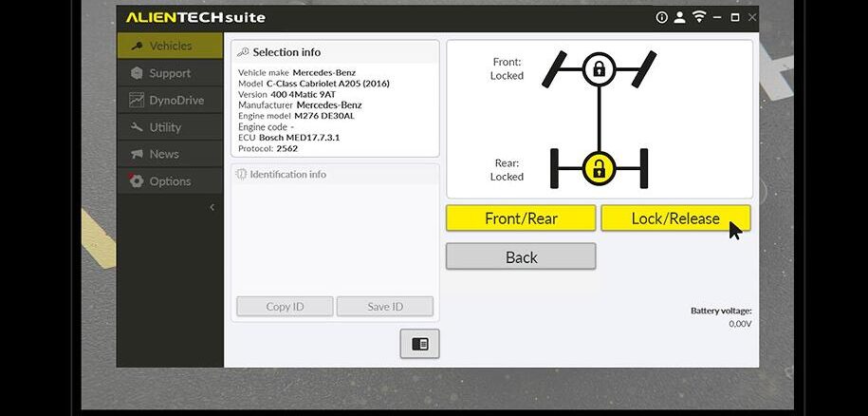Click the Selection info header
868x416 pixels.
pyautogui.click(x=335, y=52)
